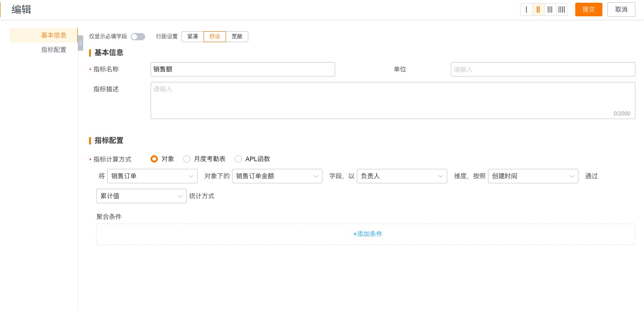Screen dimensions: 644x311
Task: Enable the 仅显示必填字段 toggle
Action: click(x=138, y=37)
